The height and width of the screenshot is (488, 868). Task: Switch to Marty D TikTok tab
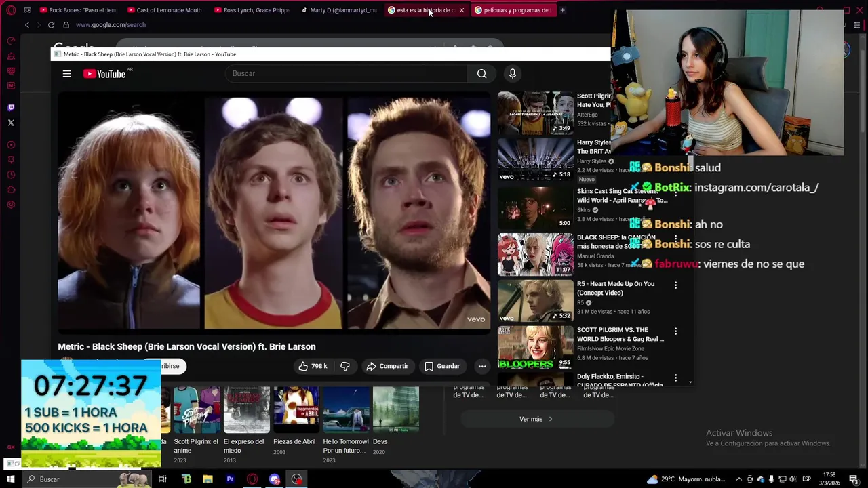(338, 10)
